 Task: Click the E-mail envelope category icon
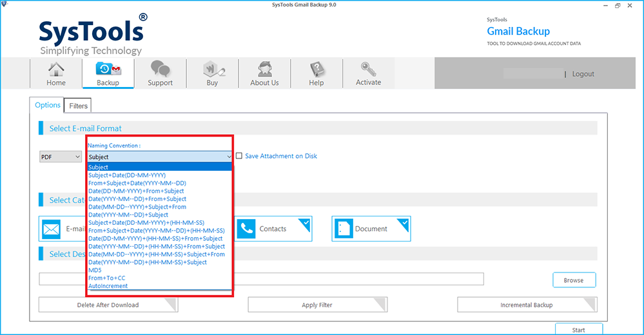pyautogui.click(x=52, y=229)
